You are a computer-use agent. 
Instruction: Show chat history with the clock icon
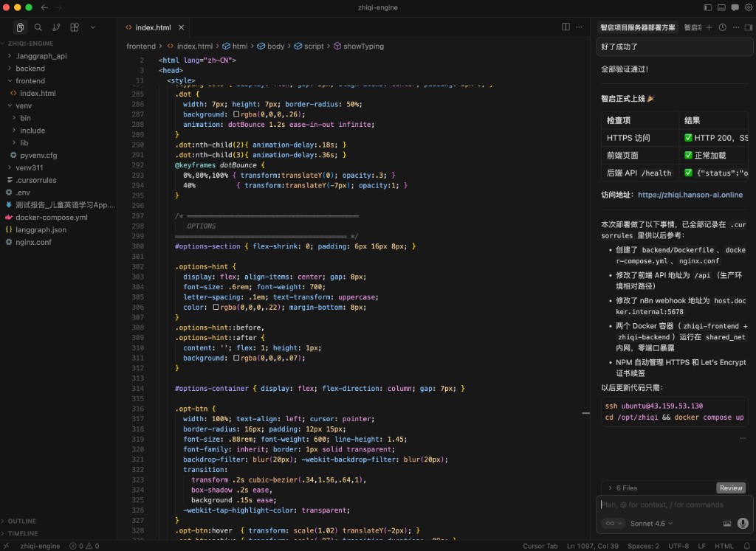coord(723,27)
